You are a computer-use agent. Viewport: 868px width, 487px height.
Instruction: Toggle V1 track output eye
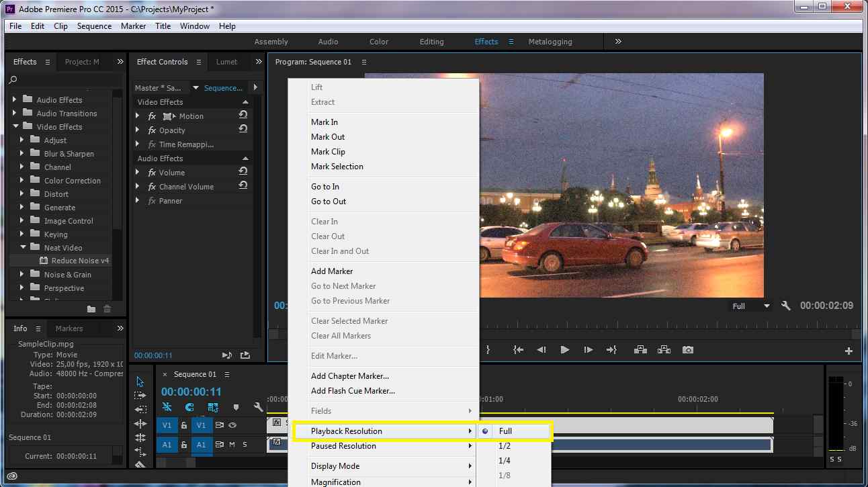click(232, 425)
